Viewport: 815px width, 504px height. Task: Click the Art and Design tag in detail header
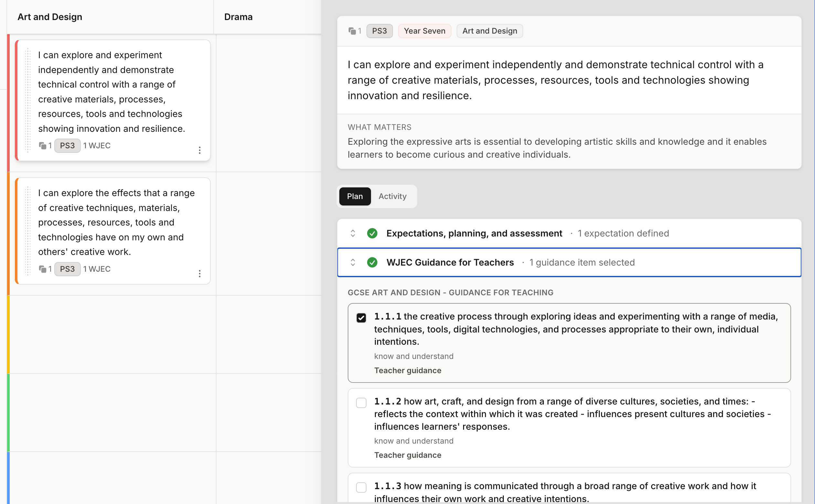point(489,31)
